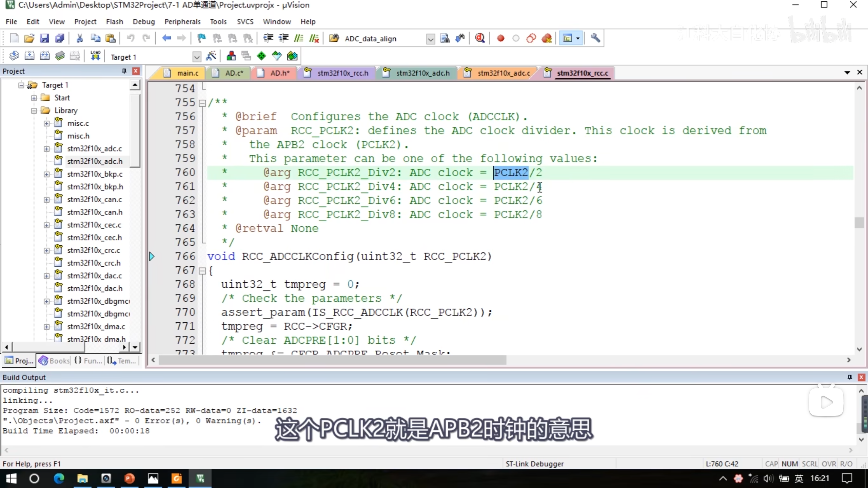Screen dimensions: 868x488
Task: Translate current file icon
Action: click(14, 56)
